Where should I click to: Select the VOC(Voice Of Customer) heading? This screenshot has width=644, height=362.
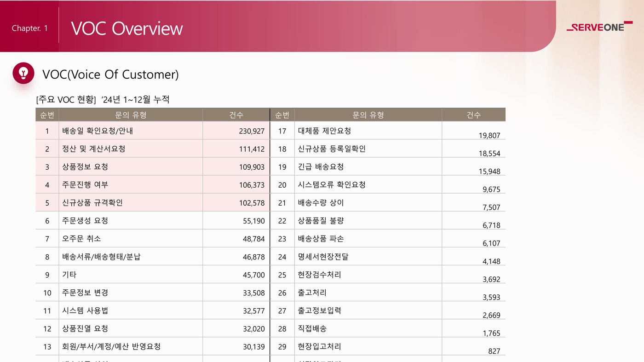110,75
